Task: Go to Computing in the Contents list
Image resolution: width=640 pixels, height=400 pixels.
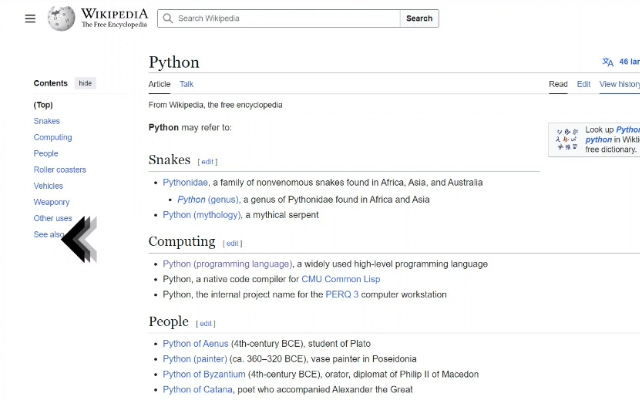Action: pos(53,138)
